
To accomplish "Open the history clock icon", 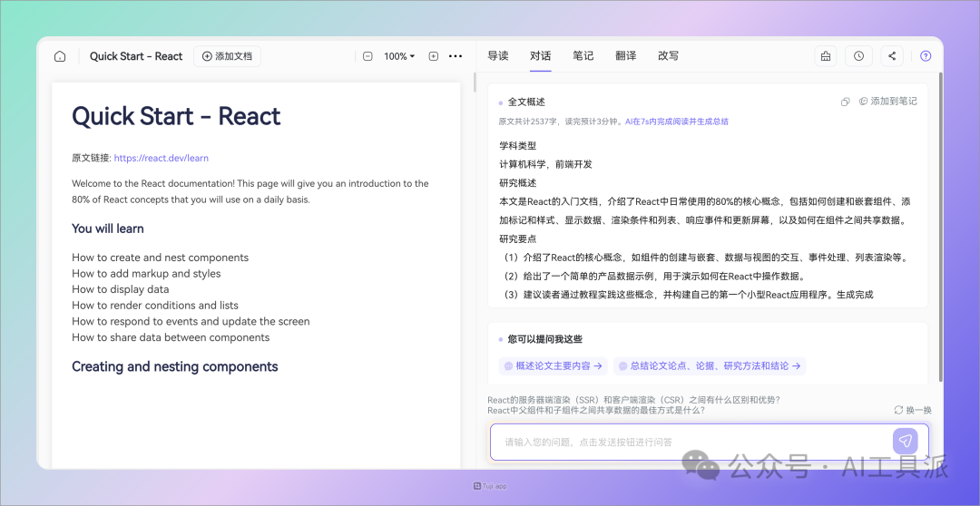I will coord(858,56).
